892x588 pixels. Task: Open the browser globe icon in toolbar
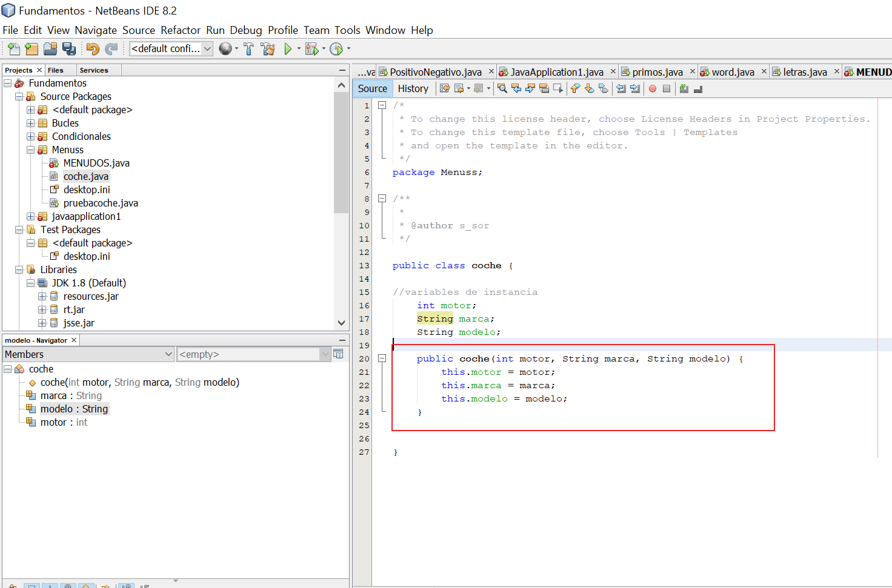(x=225, y=49)
